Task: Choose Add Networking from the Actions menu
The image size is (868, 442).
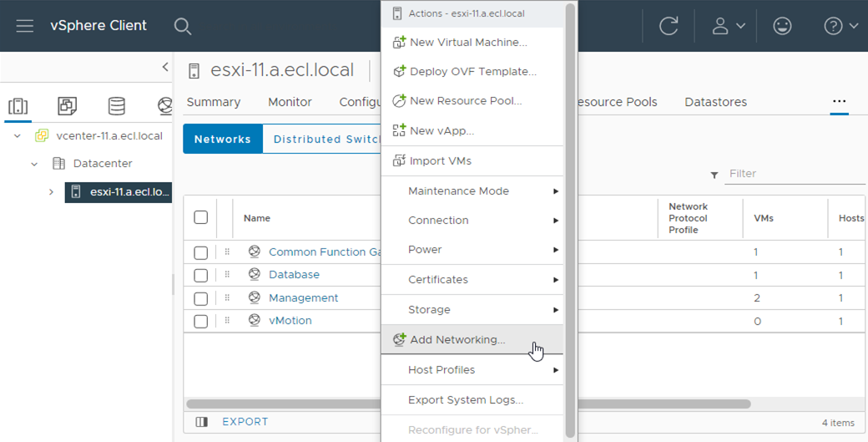Action: click(x=457, y=340)
